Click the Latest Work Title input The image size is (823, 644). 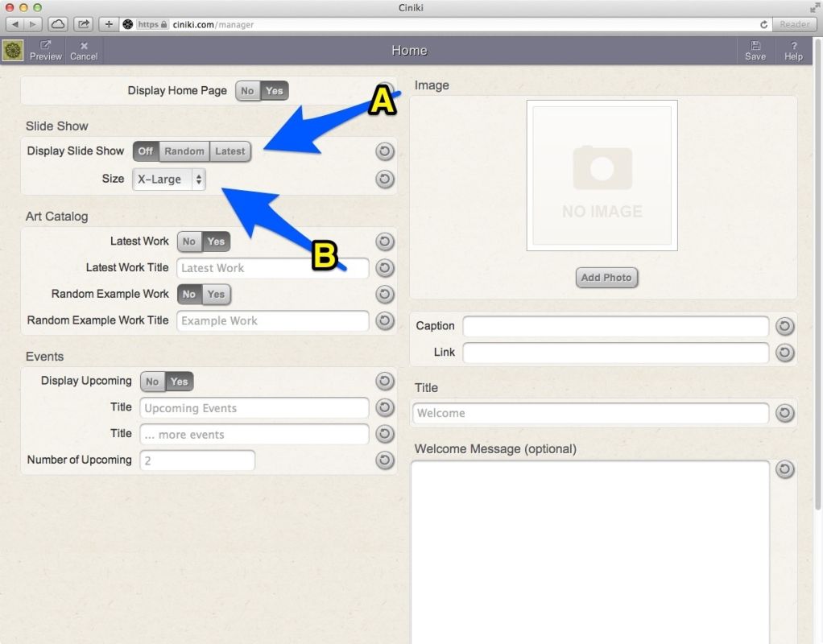[x=273, y=268]
